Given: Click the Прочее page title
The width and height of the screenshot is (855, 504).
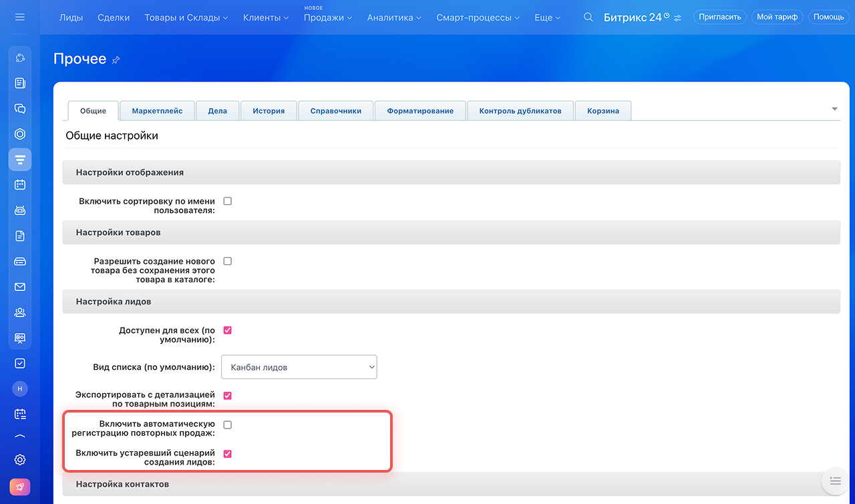Looking at the screenshot, I should 80,59.
